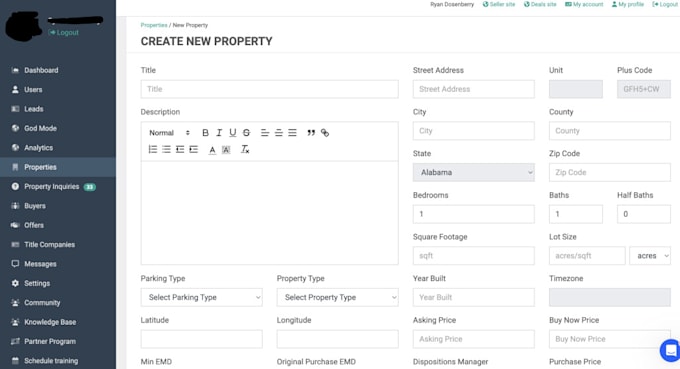
Task: Insert a bulleted list
Action: pos(167,150)
